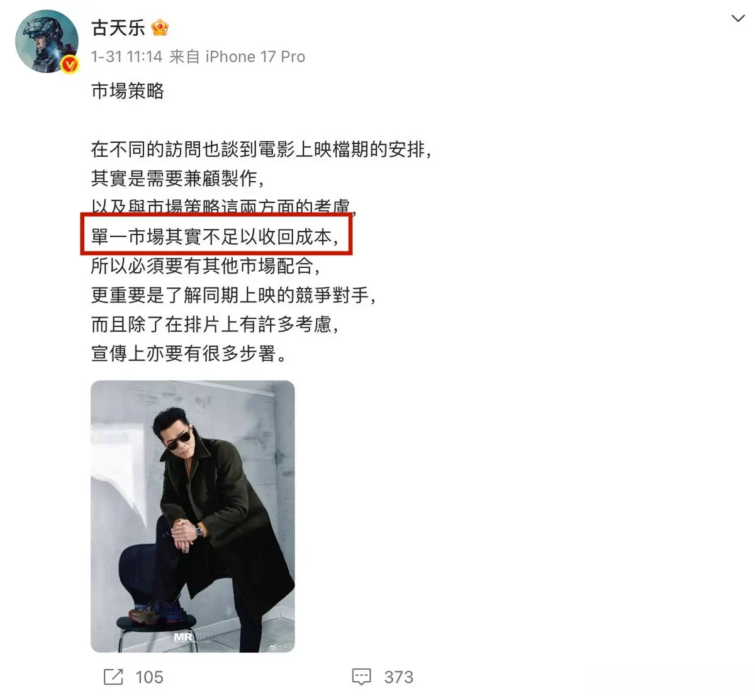Click the line 所以必須要有其他市場配合

[206, 266]
